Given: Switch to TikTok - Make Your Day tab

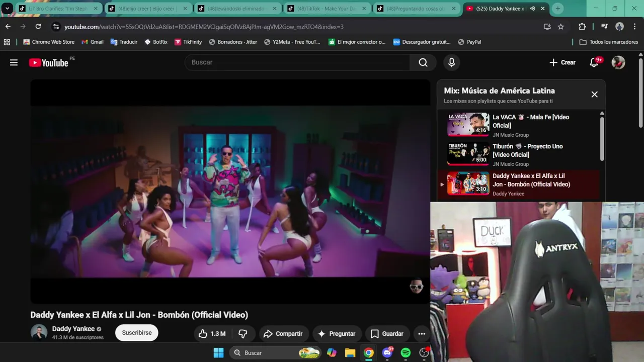Looking at the screenshot, I should 328,9.
